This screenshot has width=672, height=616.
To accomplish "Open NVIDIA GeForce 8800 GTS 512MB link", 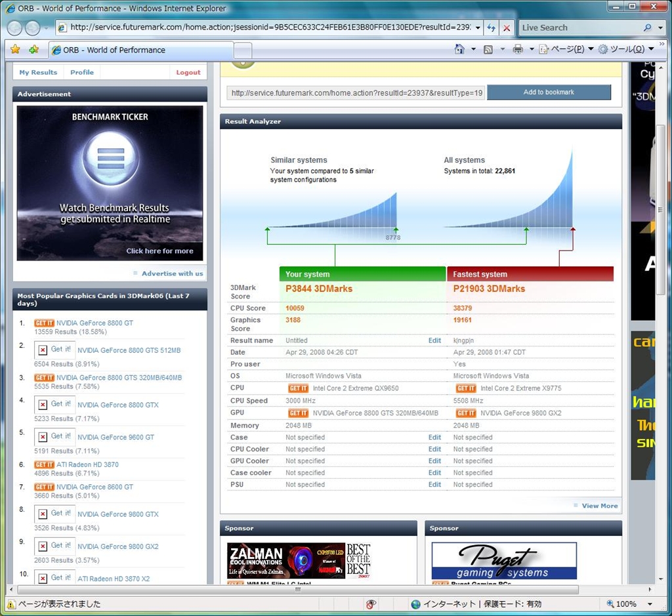I will pyautogui.click(x=129, y=350).
